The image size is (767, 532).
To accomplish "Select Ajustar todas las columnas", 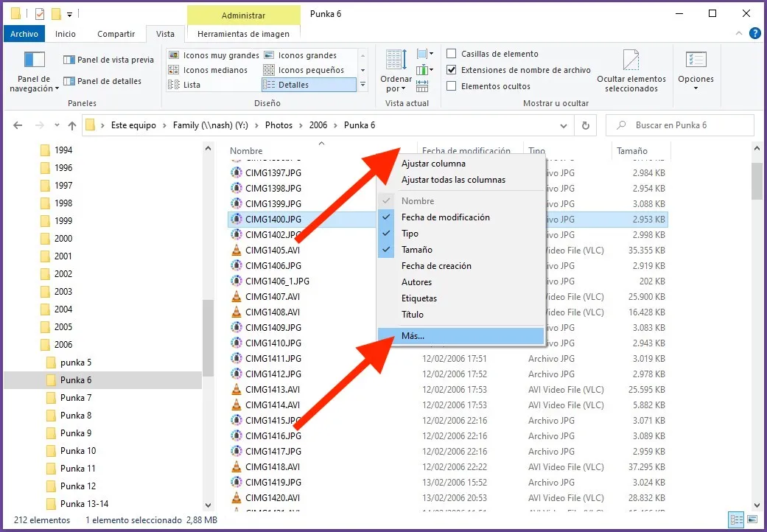I will (x=453, y=180).
